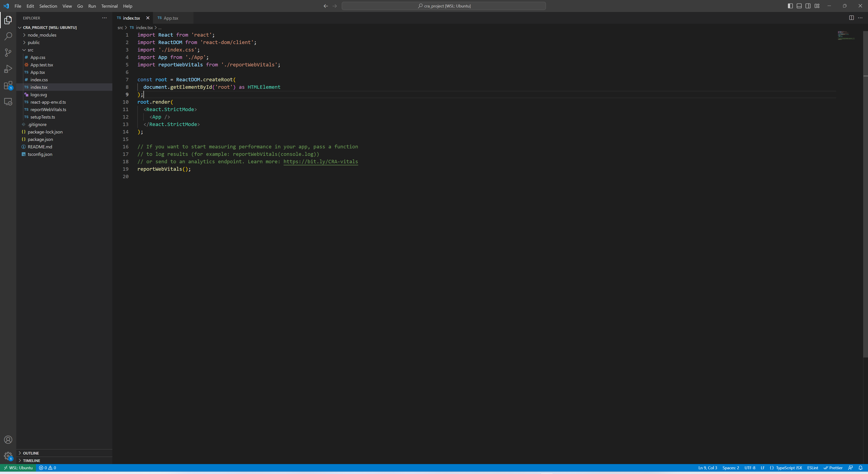Open Run and Debug view
Screen dimensions: 868x474
point(8,69)
